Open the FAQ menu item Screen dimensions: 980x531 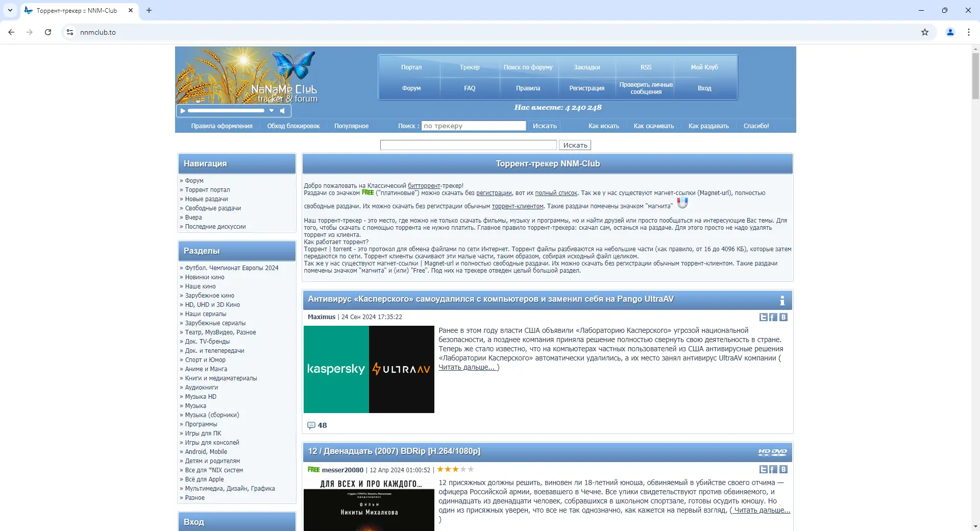click(x=470, y=88)
